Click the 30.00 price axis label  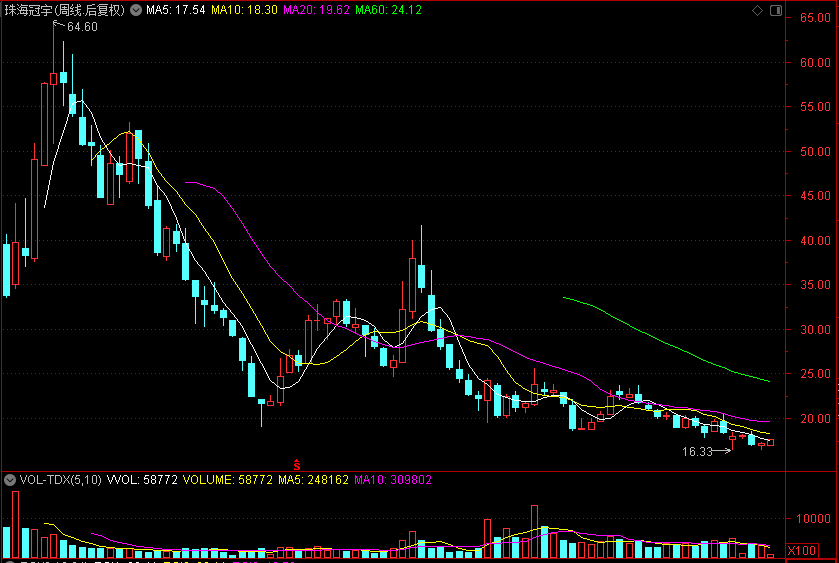(815, 330)
